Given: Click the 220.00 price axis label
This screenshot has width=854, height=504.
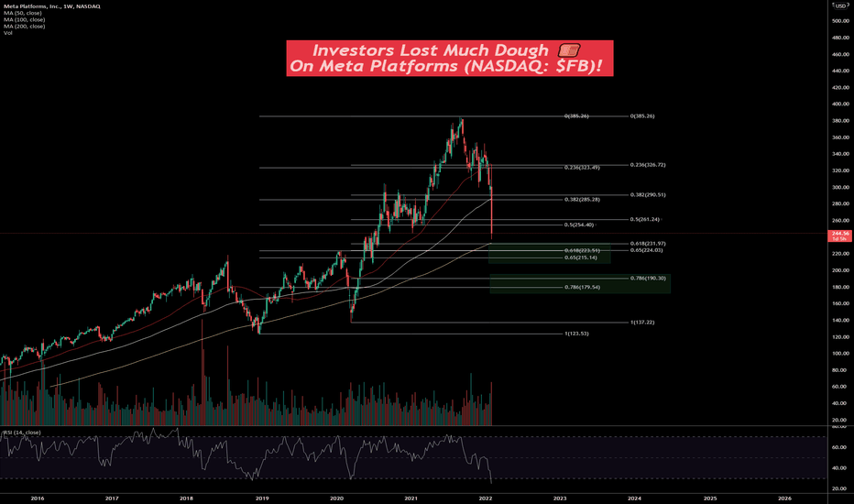Looking at the screenshot, I should point(840,254).
